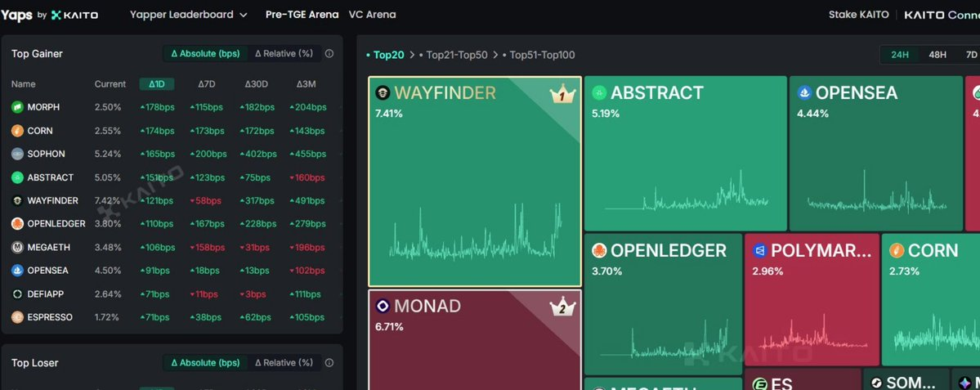Select the 24H timeframe

[900, 55]
